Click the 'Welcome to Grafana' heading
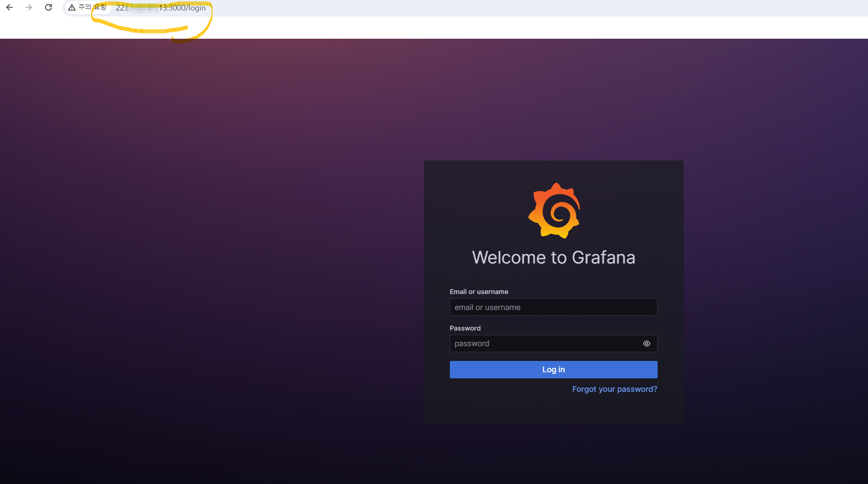Viewport: 868px width, 484px height. click(x=553, y=257)
